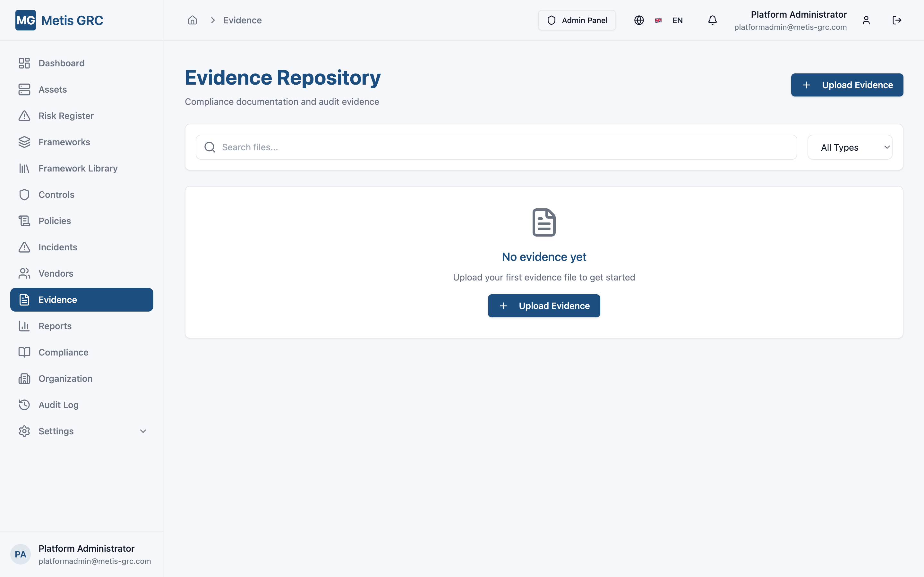Open the Audit Log page
Image resolution: width=924 pixels, height=577 pixels.
(x=58, y=405)
